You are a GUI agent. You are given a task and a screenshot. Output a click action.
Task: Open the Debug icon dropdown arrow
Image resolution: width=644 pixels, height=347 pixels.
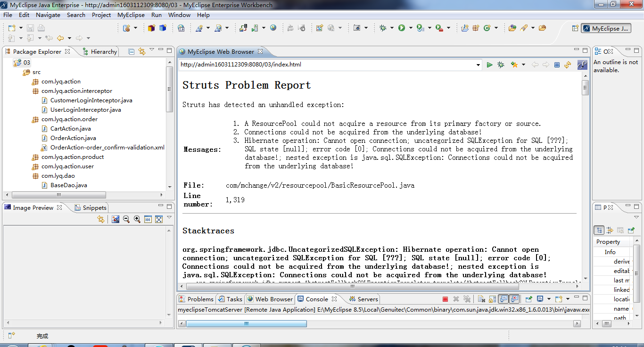(392, 28)
